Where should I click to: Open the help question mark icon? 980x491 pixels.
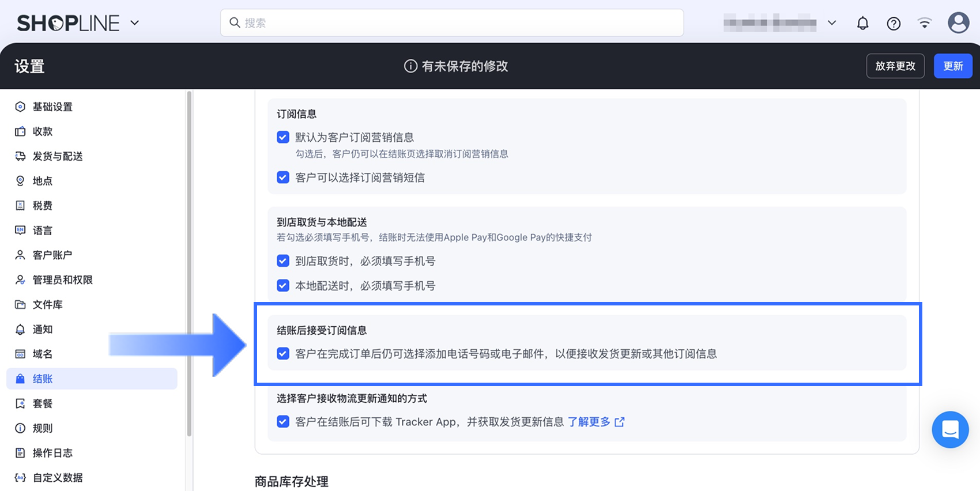(x=894, y=23)
